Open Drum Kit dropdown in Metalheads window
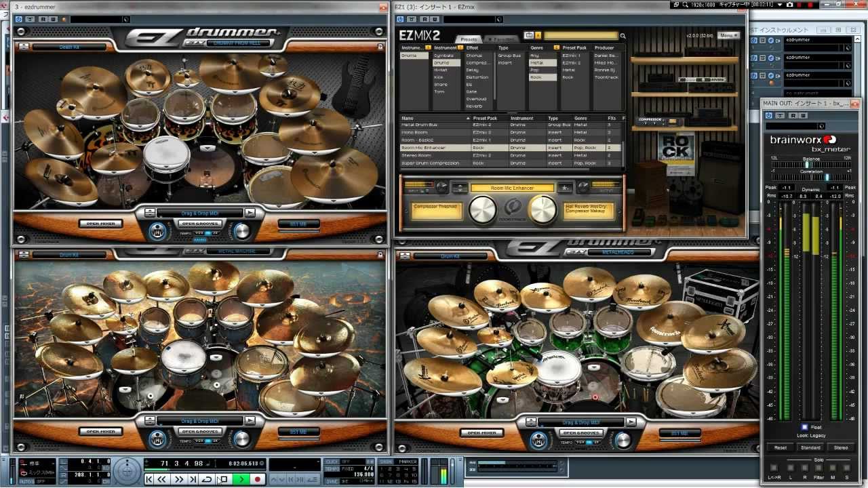This screenshot has height=488, width=868. pyautogui.click(x=450, y=256)
